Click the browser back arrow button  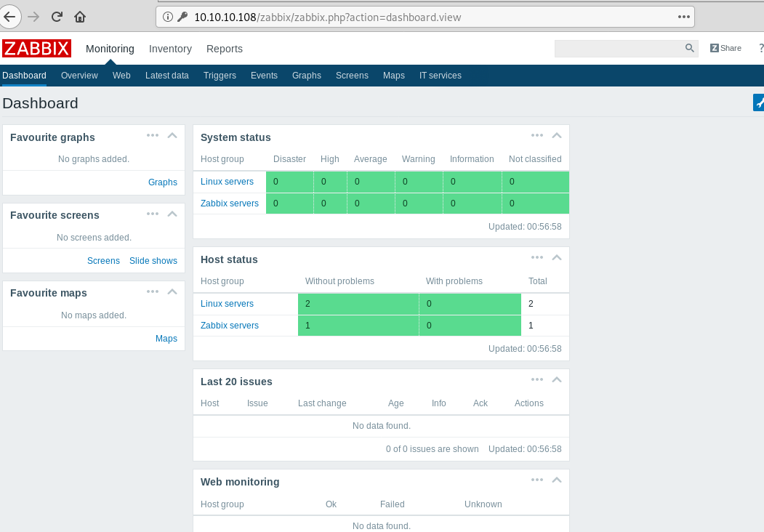pos(9,17)
